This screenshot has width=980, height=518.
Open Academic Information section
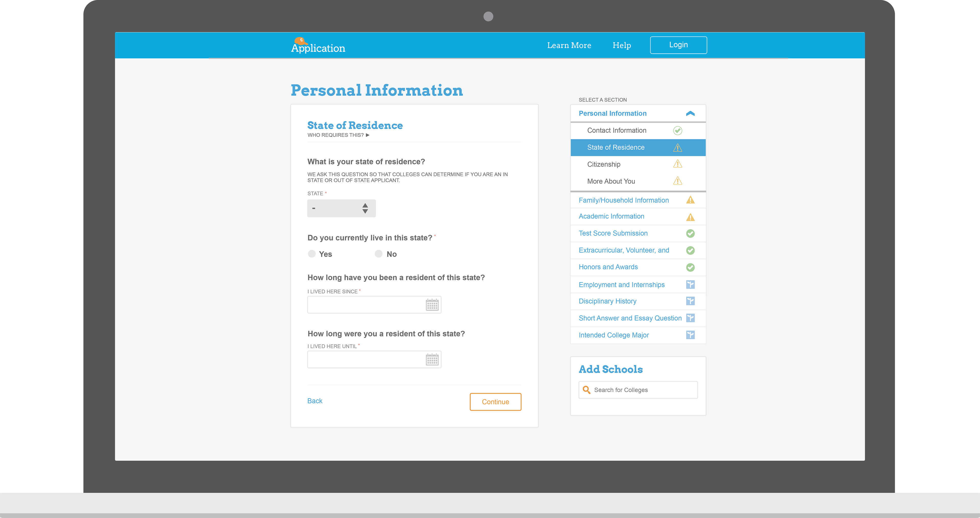pyautogui.click(x=638, y=217)
